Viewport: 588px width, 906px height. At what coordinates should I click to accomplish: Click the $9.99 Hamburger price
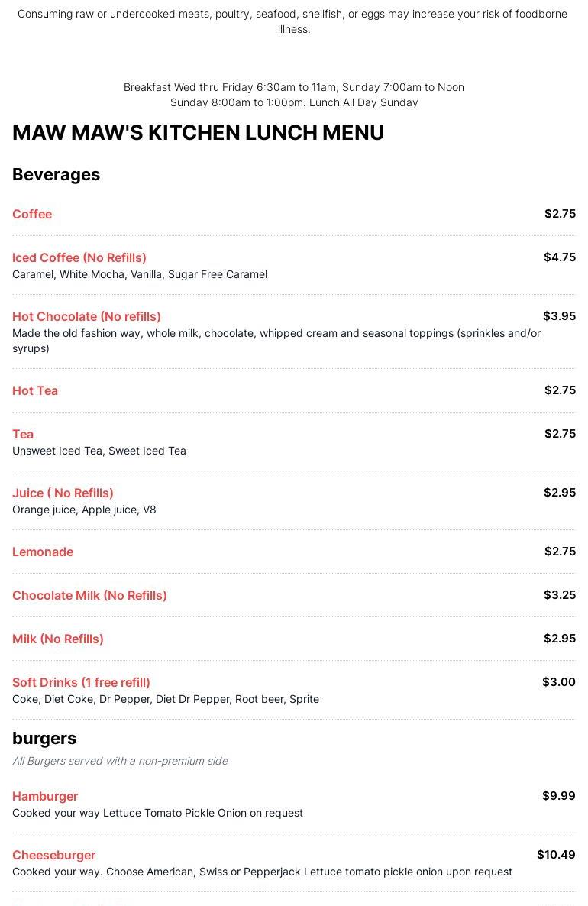coord(558,796)
